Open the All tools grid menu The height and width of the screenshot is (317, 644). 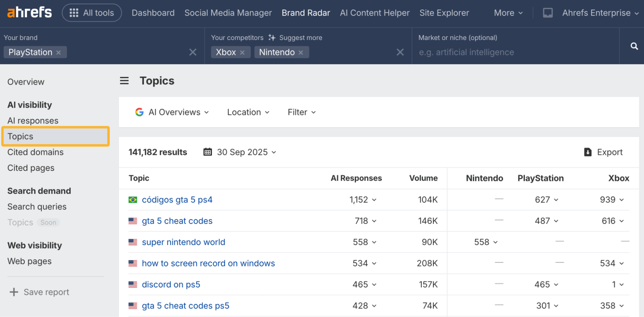[92, 13]
